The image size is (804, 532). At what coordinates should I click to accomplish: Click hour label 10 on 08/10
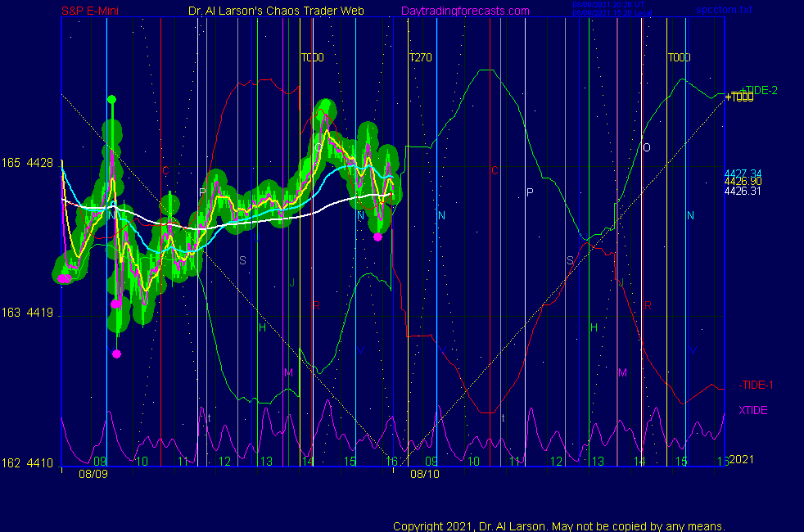point(473,462)
